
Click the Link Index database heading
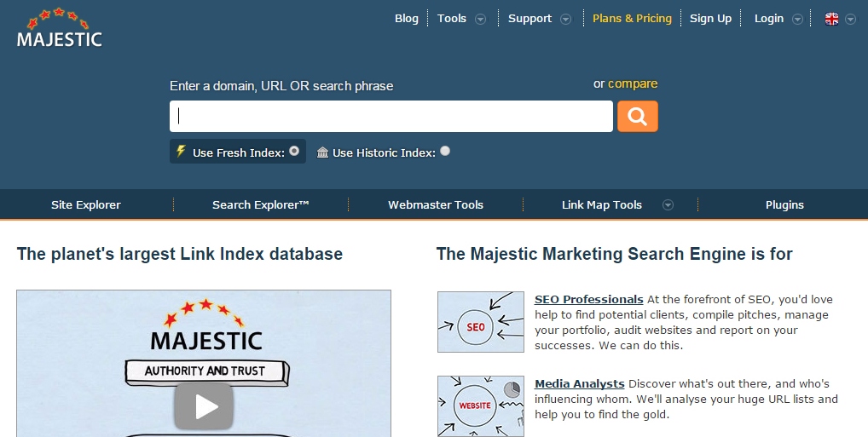pos(180,254)
